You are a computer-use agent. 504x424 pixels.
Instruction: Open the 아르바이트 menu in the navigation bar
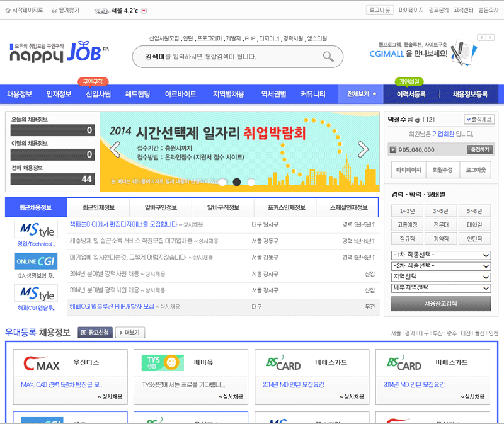point(181,95)
